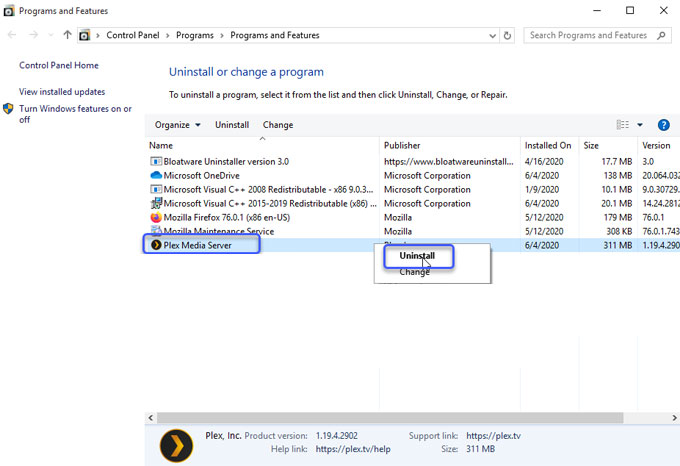This screenshot has width=680, height=466.
Task: Sort by Installed On column header
Action: [549, 145]
